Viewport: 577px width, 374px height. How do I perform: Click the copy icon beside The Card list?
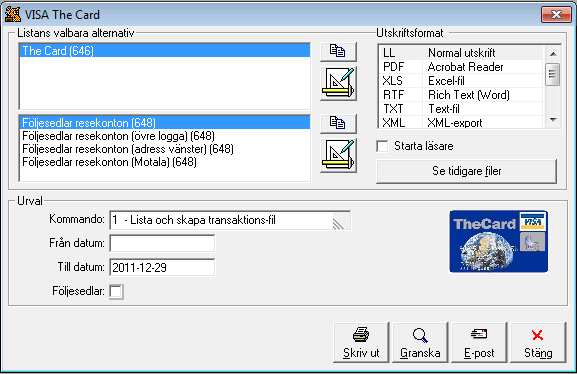[338, 51]
